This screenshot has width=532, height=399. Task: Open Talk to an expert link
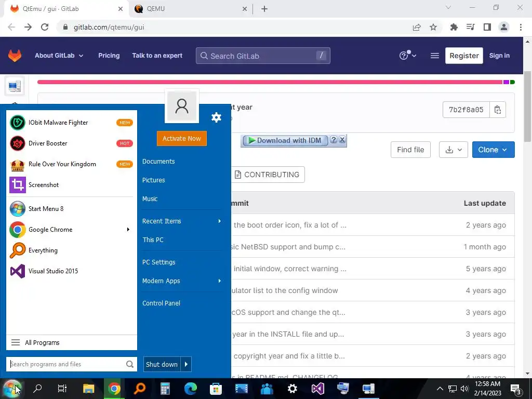tap(157, 56)
